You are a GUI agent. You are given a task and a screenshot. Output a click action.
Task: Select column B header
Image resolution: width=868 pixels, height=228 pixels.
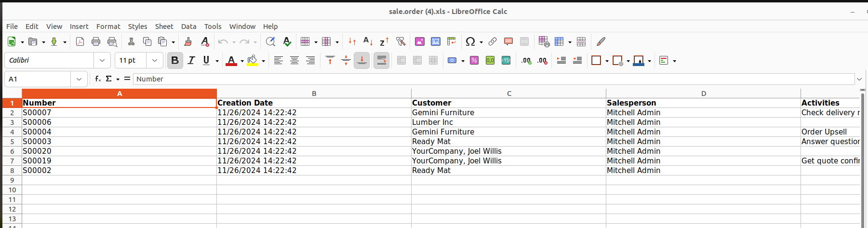click(314, 94)
